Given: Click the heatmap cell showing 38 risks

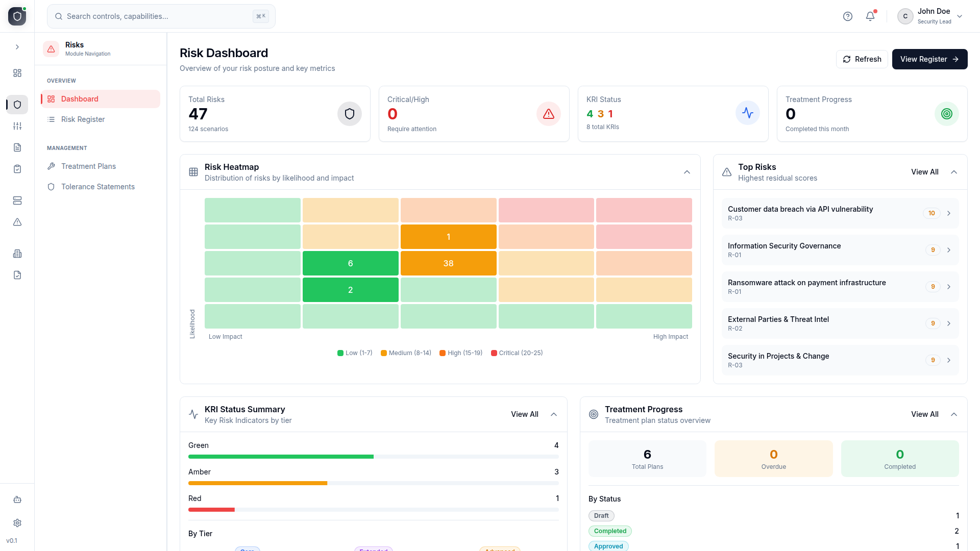Looking at the screenshot, I should tap(448, 263).
